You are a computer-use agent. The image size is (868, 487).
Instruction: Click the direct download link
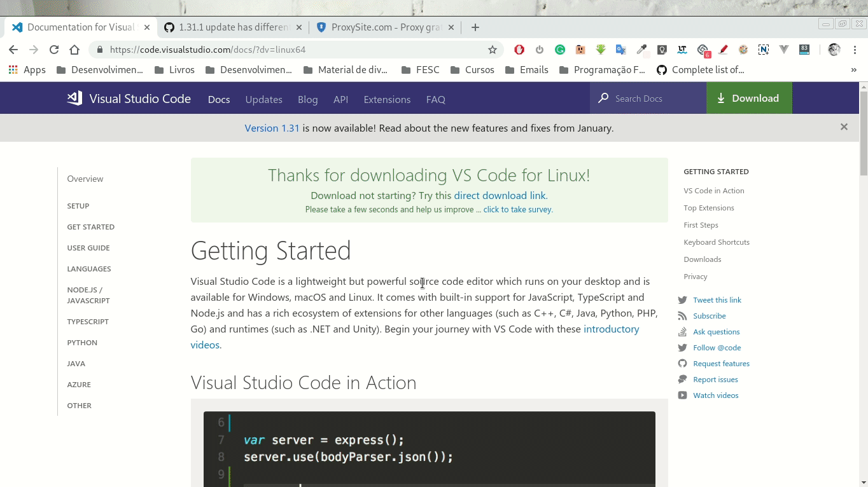pyautogui.click(x=500, y=195)
